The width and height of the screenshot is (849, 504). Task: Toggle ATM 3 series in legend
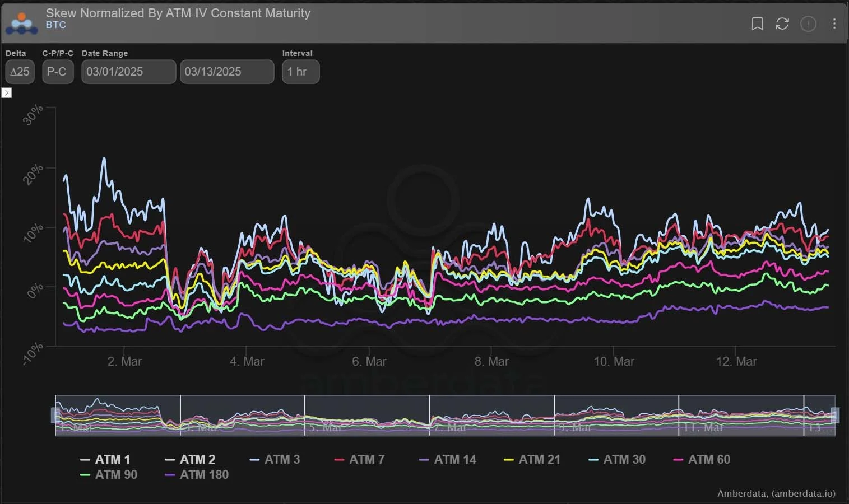275,460
